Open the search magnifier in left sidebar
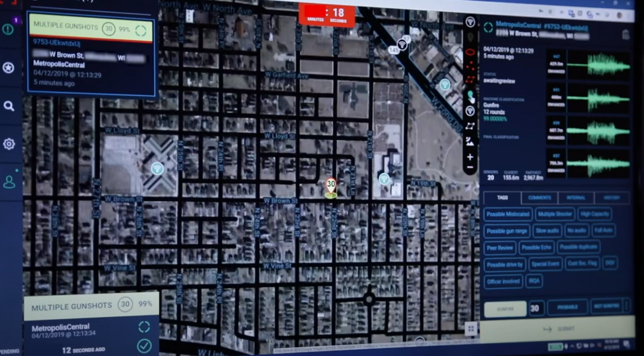Screen dimensions: 644x356 pos(9,106)
